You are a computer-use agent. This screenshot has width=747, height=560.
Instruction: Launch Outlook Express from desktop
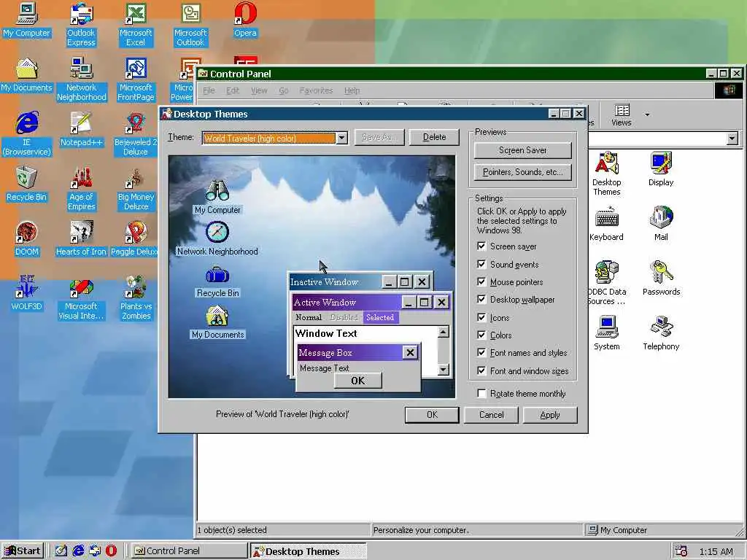[81, 25]
